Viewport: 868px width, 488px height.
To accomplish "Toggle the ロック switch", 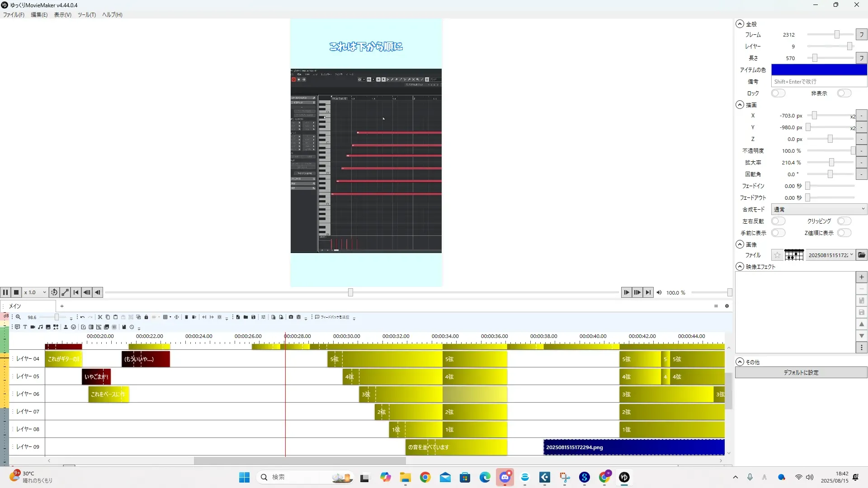I will (778, 94).
